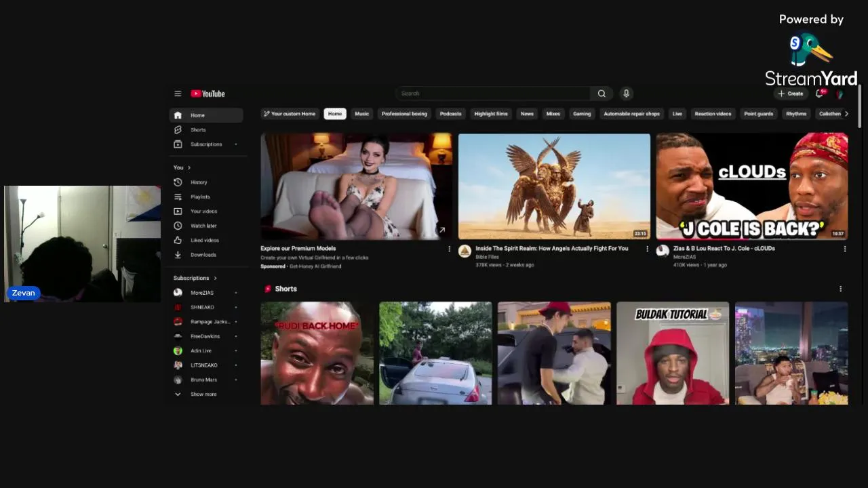
Task: Click the YouTube logo
Action: [x=208, y=94]
